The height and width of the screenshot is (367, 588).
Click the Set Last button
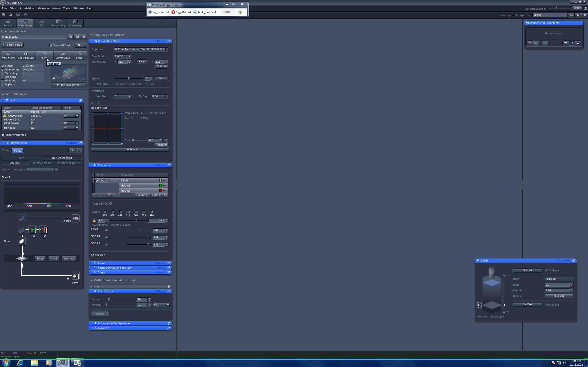527,270
